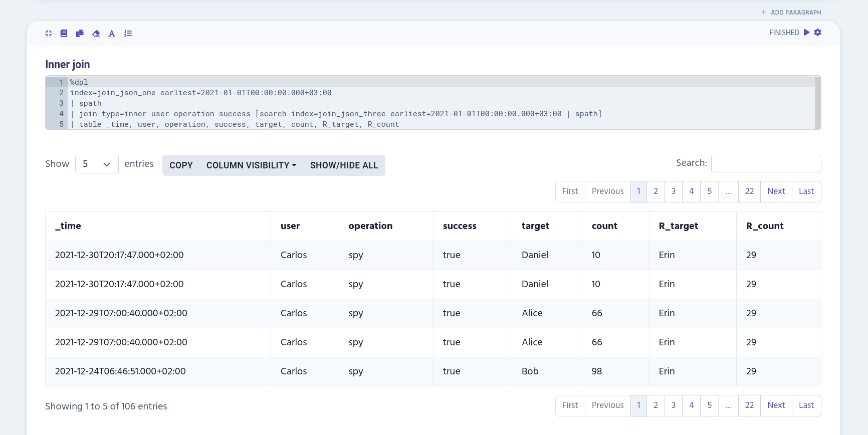Click code line starting '| join type=inner'
This screenshot has height=435, width=868.
(336, 114)
